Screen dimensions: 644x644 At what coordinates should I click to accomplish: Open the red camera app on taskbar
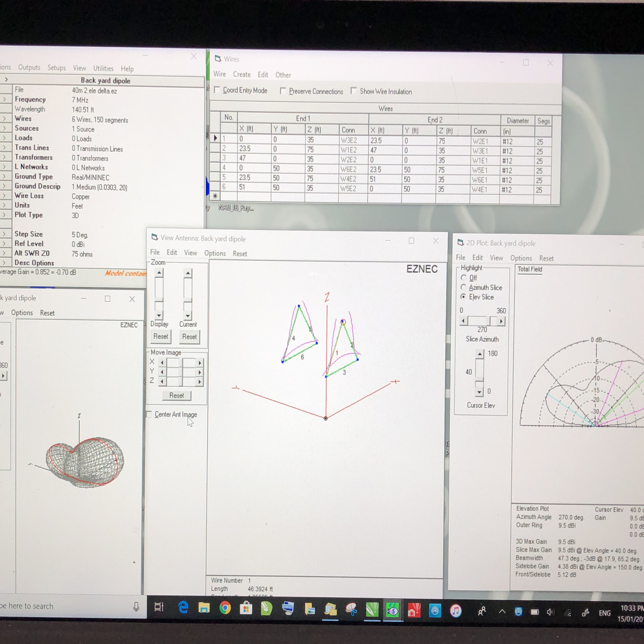414,611
